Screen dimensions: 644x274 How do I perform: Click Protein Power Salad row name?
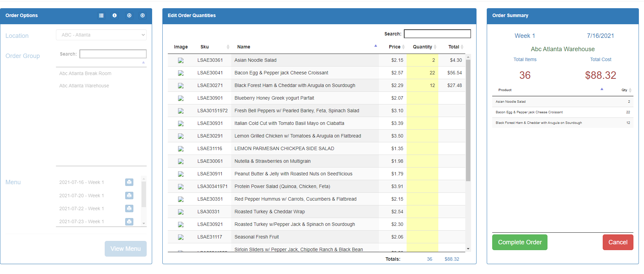282,186
